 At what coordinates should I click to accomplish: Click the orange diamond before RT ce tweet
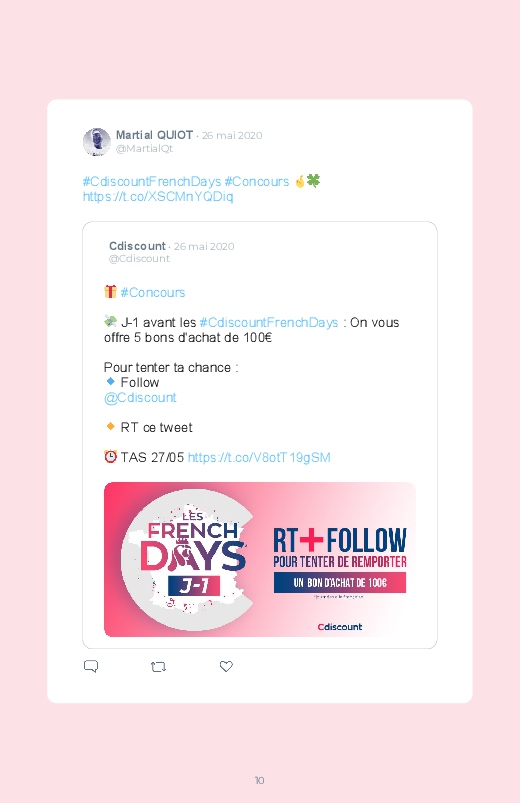[x=110, y=426]
